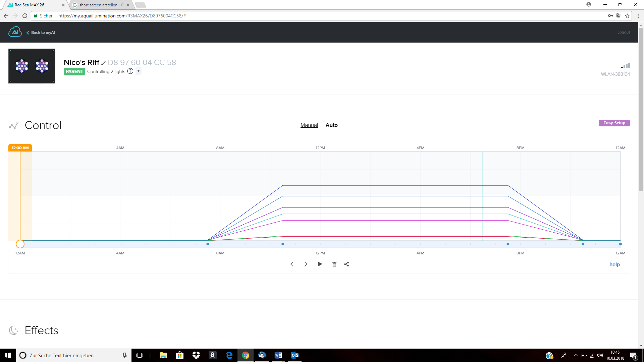Click the Easy Setup button
Image resolution: width=644 pixels, height=362 pixels.
pos(614,123)
